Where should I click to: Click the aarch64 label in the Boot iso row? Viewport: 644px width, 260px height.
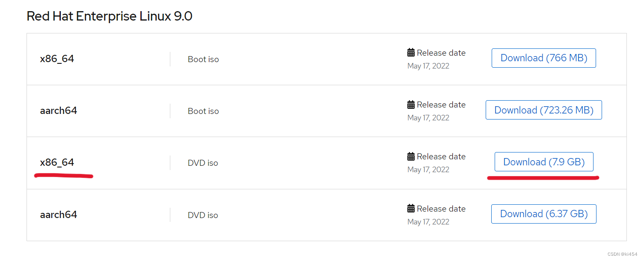click(x=59, y=111)
